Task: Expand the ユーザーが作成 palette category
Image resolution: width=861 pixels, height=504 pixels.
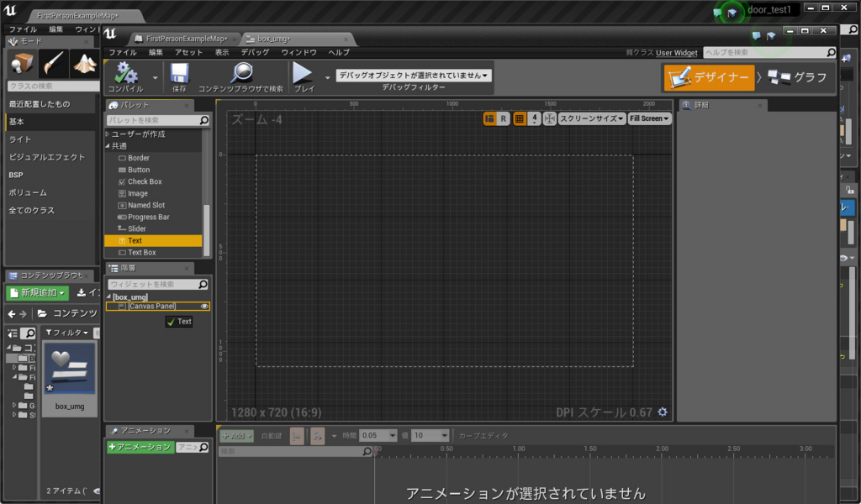Action: coord(108,134)
